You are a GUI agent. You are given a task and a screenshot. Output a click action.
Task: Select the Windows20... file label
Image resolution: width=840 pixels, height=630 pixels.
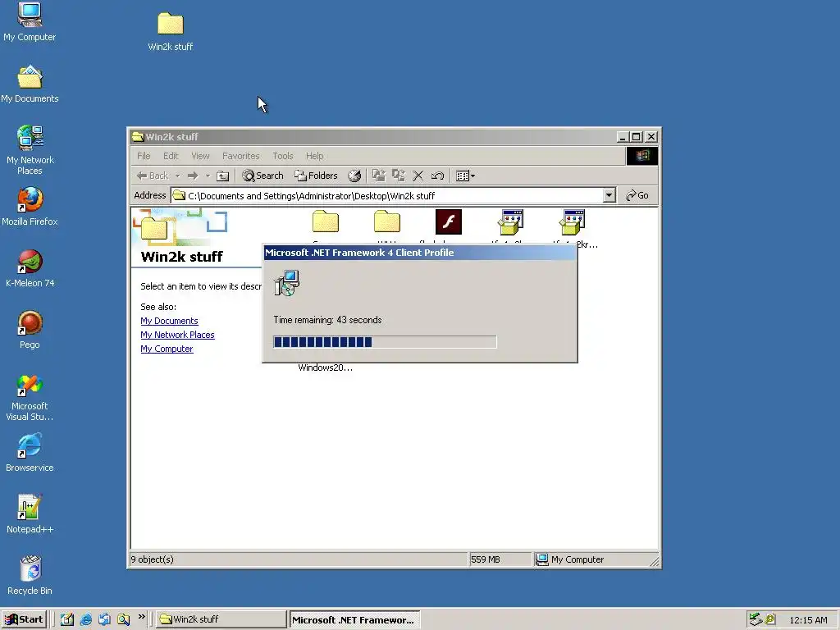[325, 367]
